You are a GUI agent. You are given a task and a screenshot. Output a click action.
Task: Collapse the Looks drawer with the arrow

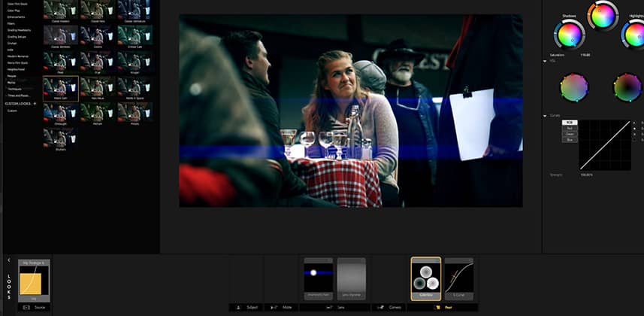[8, 260]
